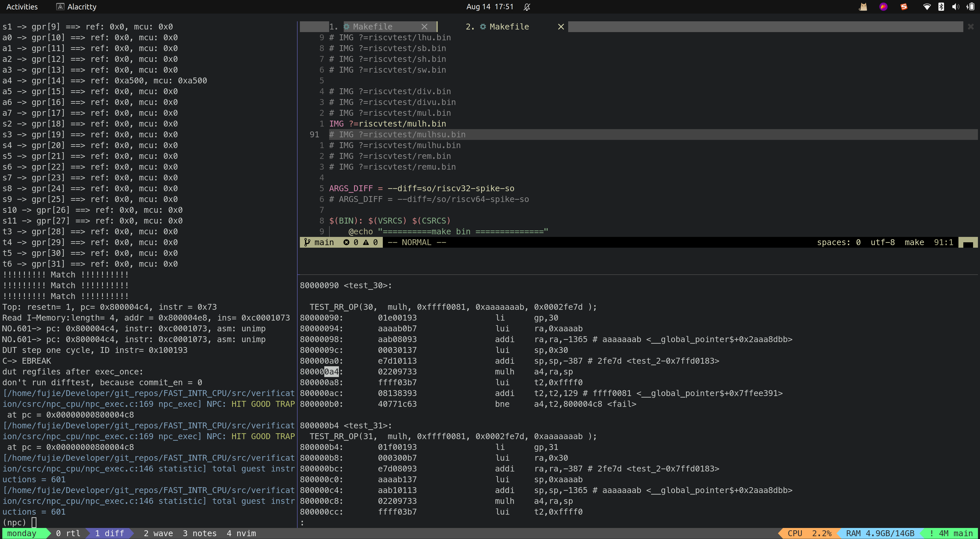Viewport: 980px width, 539px height.
Task: Click line '# IMG ?=riscvtest/mulhu.bin'
Action: tap(395, 145)
